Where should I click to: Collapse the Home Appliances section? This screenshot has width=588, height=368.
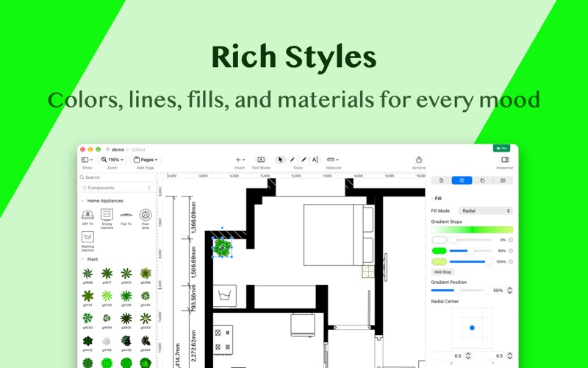[82, 200]
